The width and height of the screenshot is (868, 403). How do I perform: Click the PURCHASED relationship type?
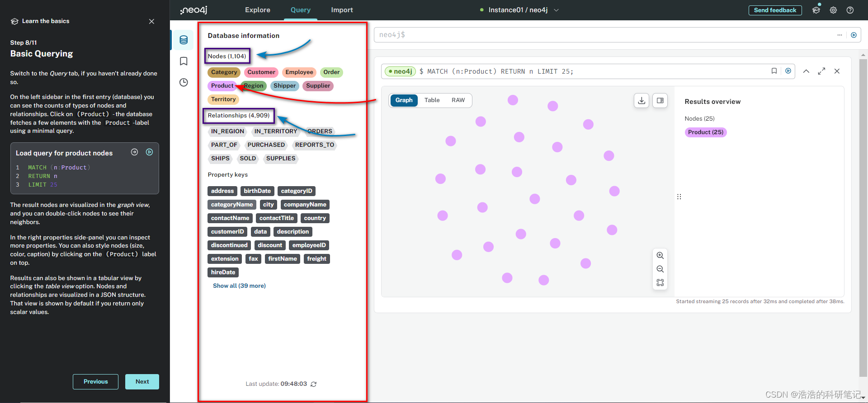266,145
